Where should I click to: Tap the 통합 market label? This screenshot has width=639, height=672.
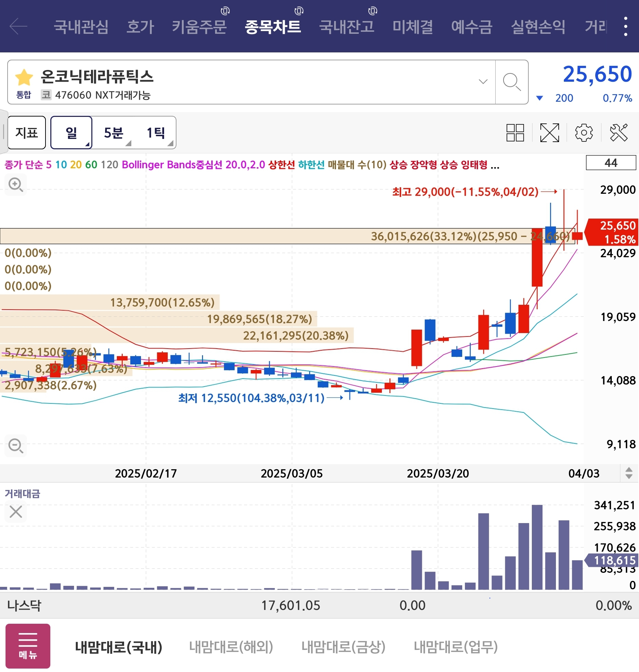tap(24, 95)
